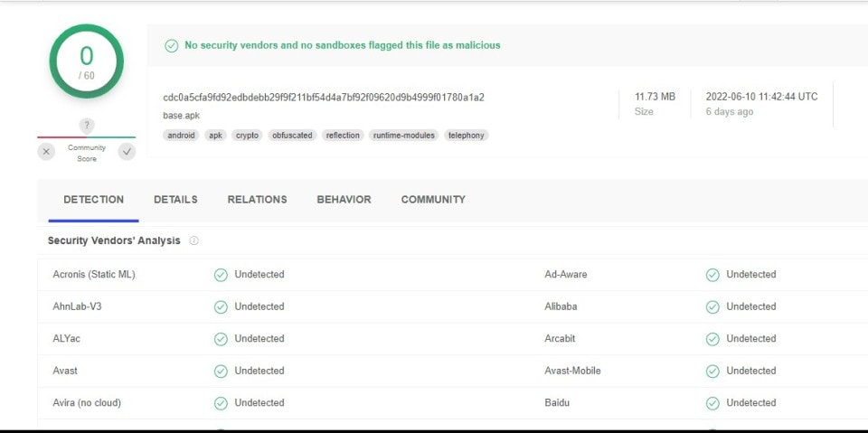Click the check icon in Ad-Aware row
The width and height of the screenshot is (868, 433).
point(712,275)
